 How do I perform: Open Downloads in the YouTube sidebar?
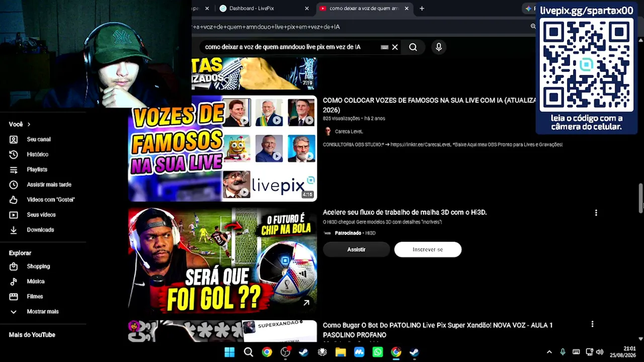tap(40, 230)
